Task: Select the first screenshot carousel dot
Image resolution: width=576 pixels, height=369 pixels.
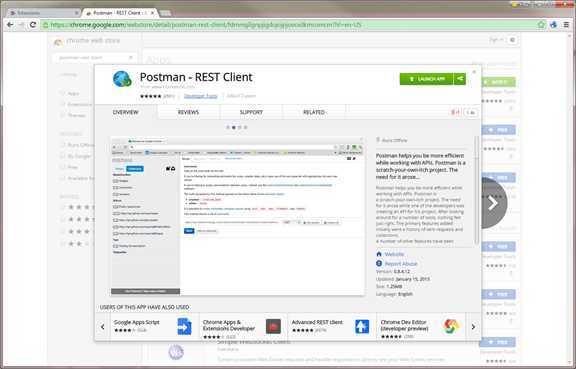Action: pyautogui.click(x=228, y=127)
